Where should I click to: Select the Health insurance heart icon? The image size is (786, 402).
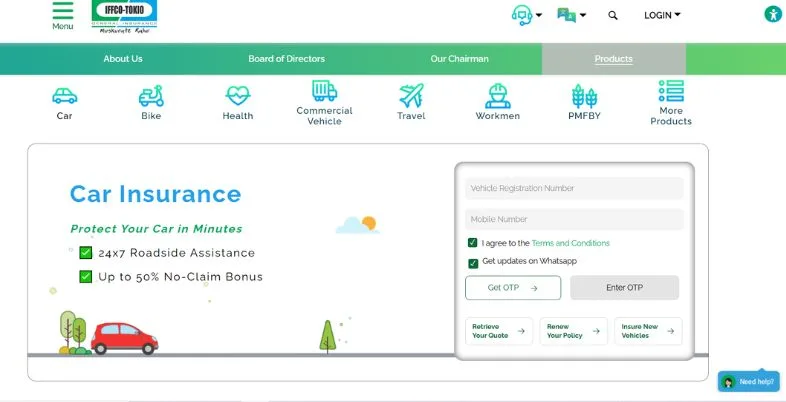[238, 95]
